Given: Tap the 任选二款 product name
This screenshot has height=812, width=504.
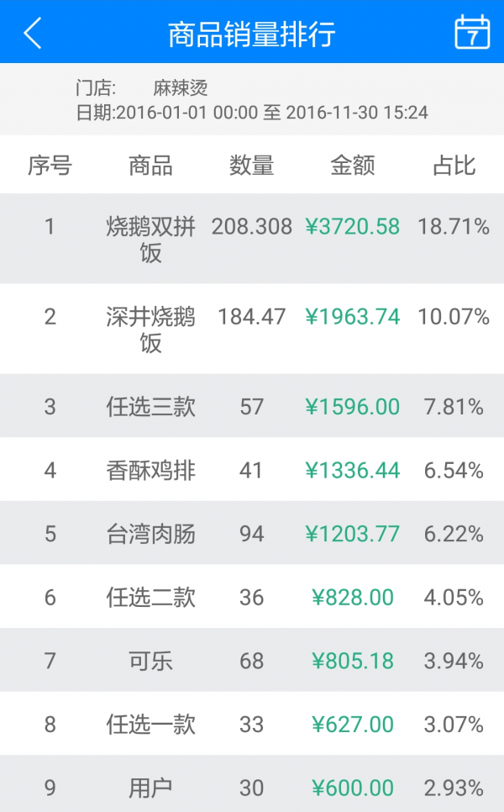Looking at the screenshot, I should 151,598.
